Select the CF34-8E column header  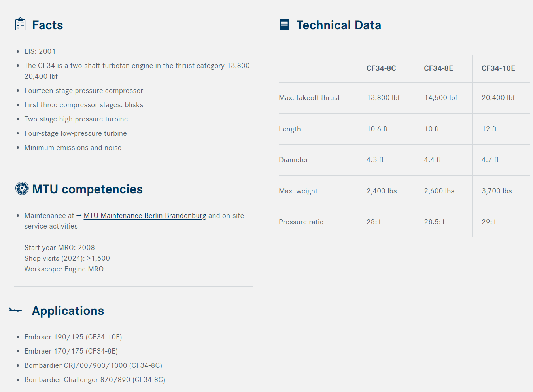coord(438,68)
